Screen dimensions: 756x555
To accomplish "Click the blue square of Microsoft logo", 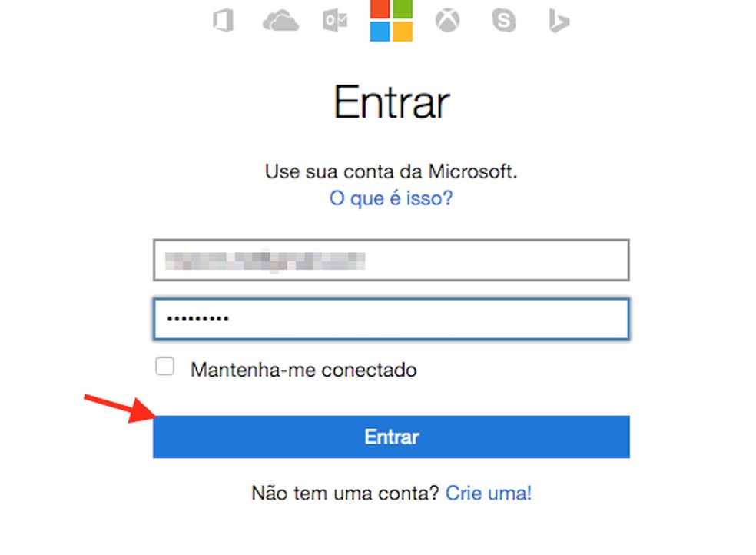I will click(380, 31).
